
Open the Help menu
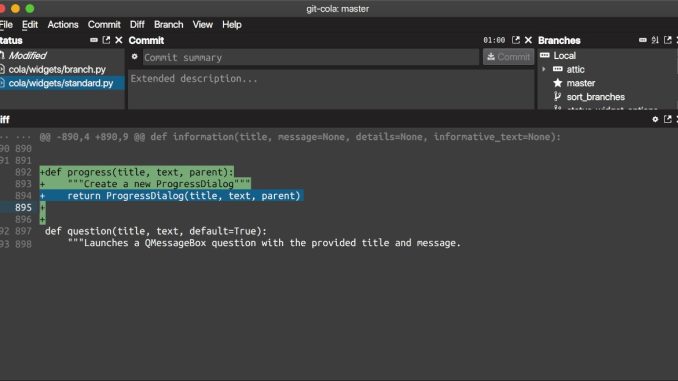[x=232, y=25]
